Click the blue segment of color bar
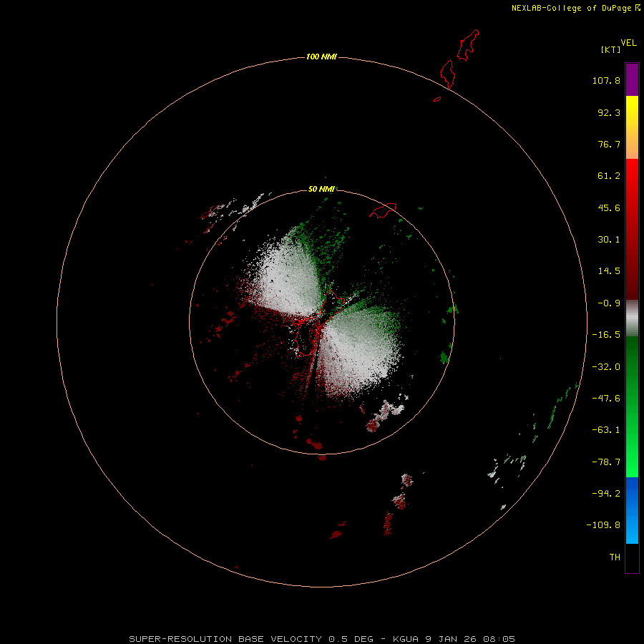The width and height of the screenshot is (644, 644). [x=632, y=510]
